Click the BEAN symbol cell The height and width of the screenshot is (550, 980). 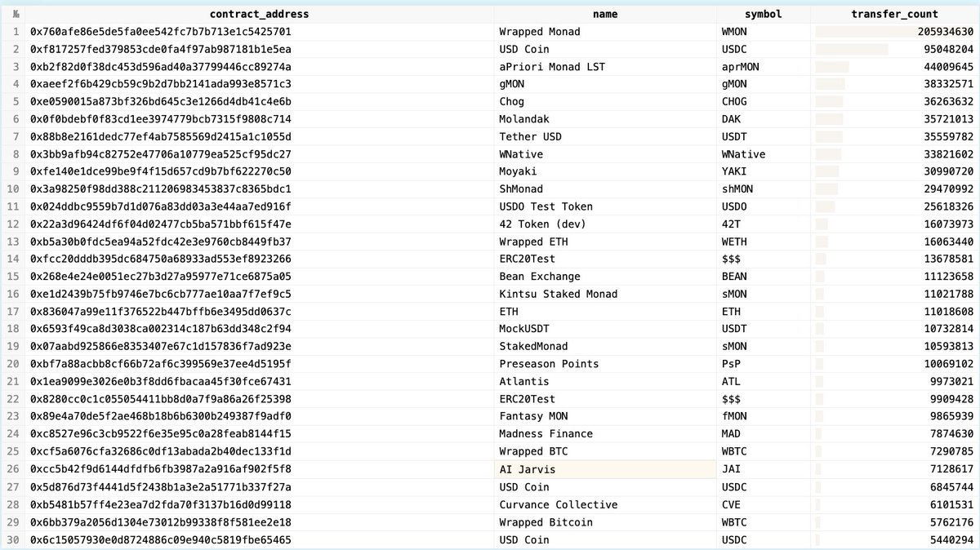[x=764, y=277]
